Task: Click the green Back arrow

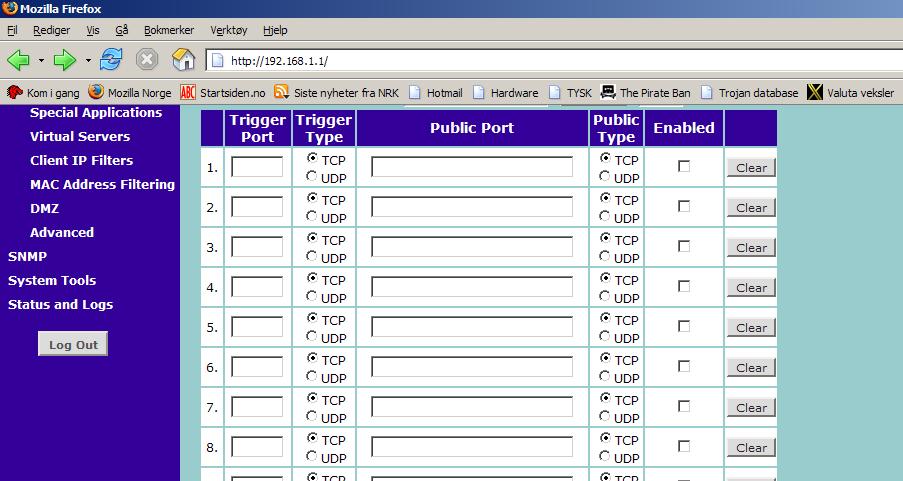Action: (18, 60)
